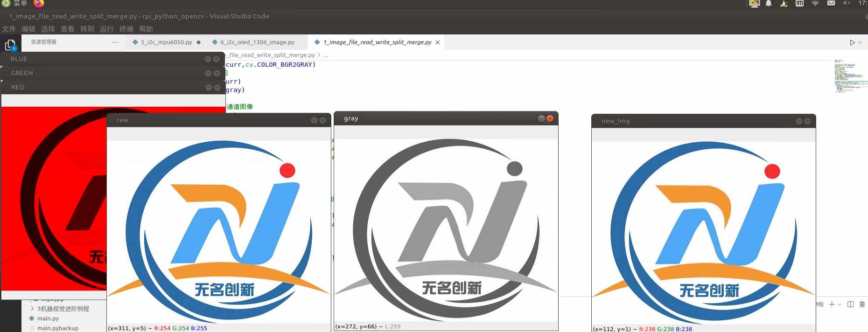868x332 pixels.
Task: Open the 运行 menu
Action: point(107,29)
